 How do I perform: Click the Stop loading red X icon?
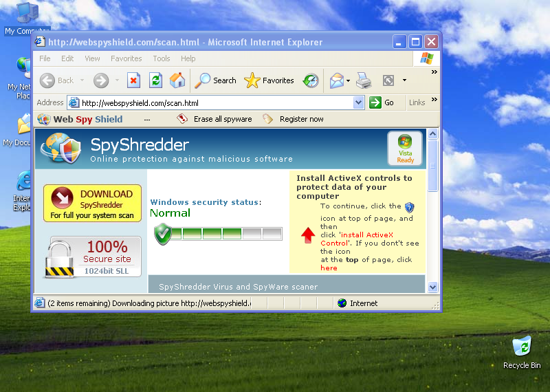133,80
